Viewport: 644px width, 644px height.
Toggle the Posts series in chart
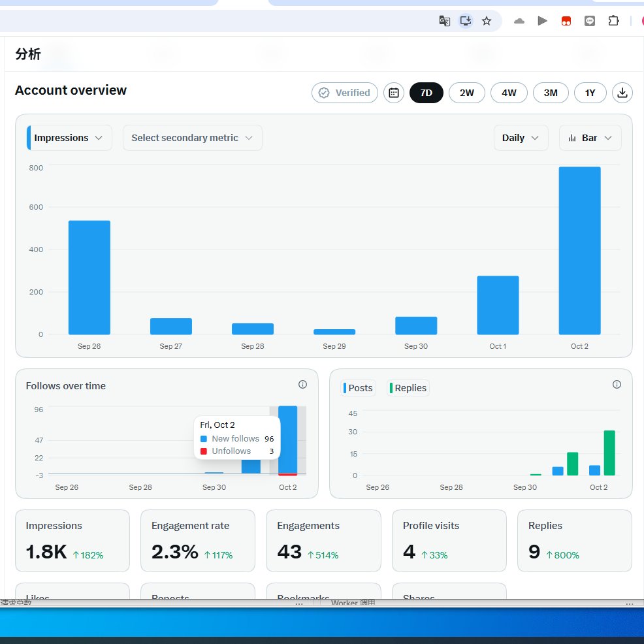click(358, 388)
